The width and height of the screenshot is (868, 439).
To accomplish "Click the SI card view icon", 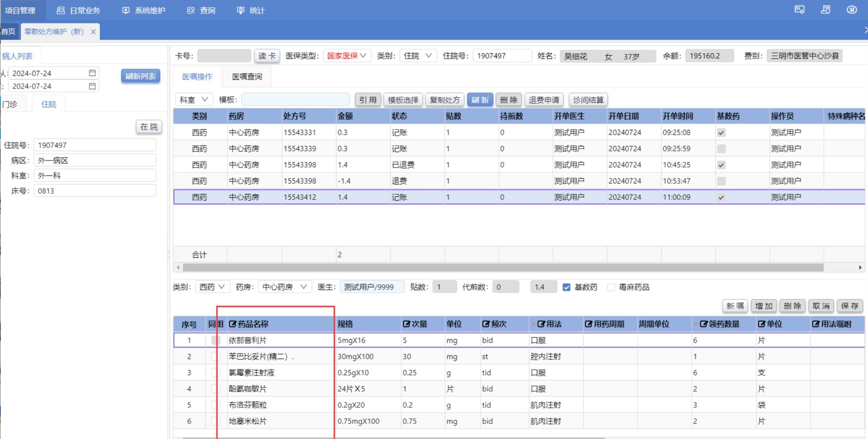I will [799, 10].
